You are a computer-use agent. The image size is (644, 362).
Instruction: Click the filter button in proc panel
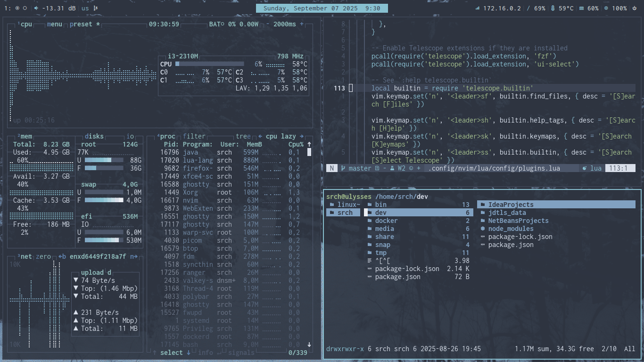[x=194, y=136]
